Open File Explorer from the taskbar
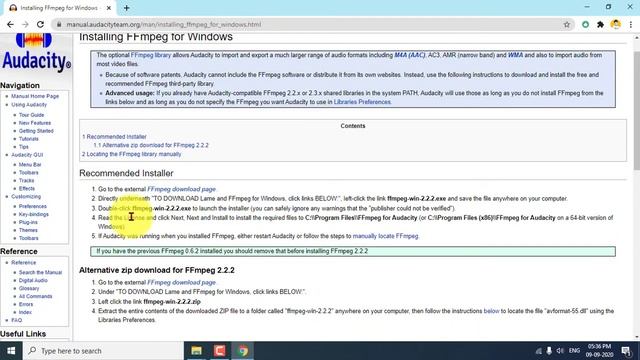 pos(197,351)
